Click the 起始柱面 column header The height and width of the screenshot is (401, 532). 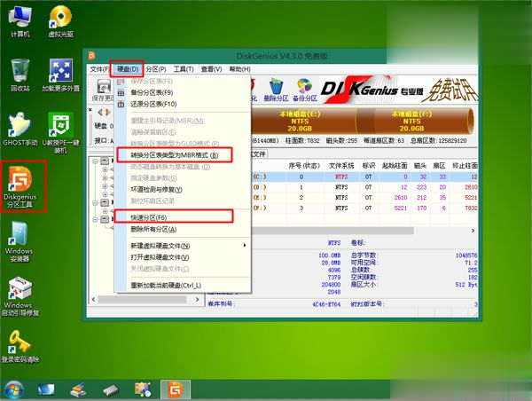pos(395,166)
